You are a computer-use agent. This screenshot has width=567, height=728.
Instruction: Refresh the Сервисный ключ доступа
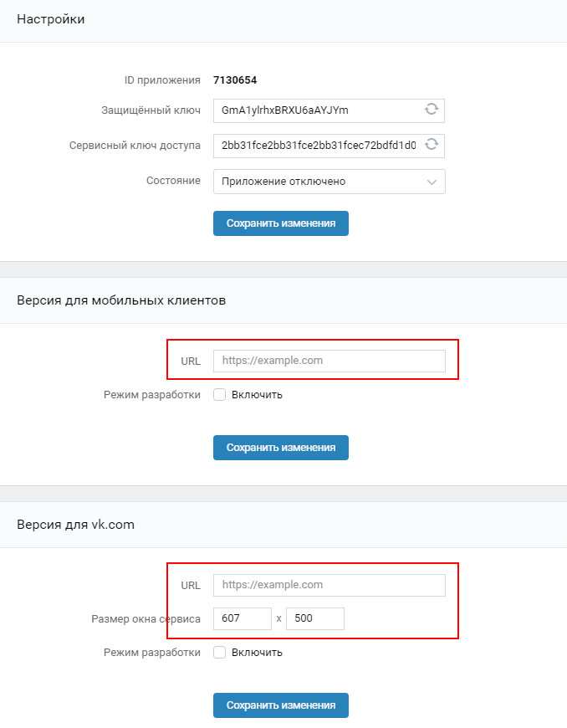click(432, 146)
